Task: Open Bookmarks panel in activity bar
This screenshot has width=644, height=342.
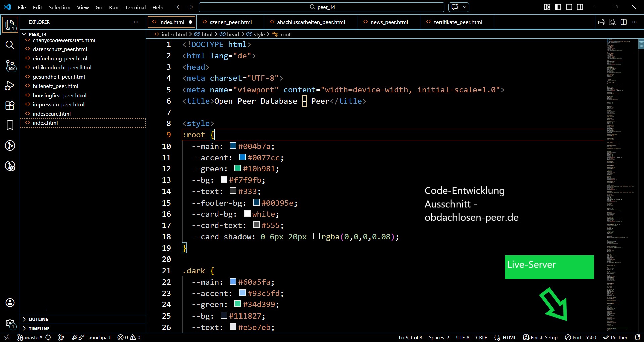Action: pos(10,125)
